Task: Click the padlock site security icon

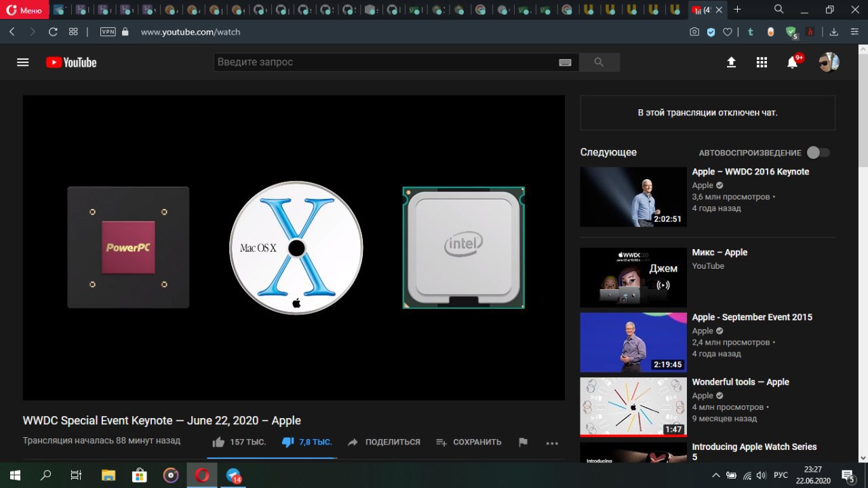Action: (x=125, y=32)
